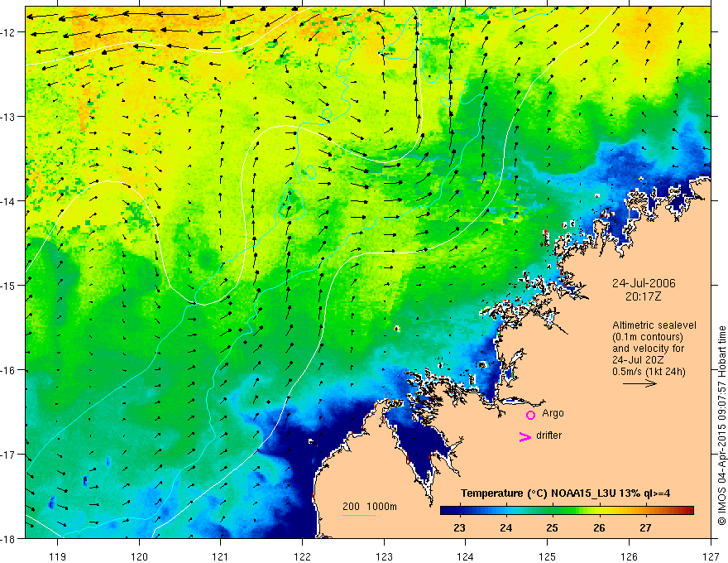Click the 24 label on the temperature scale
728x563 pixels.
pos(506,527)
